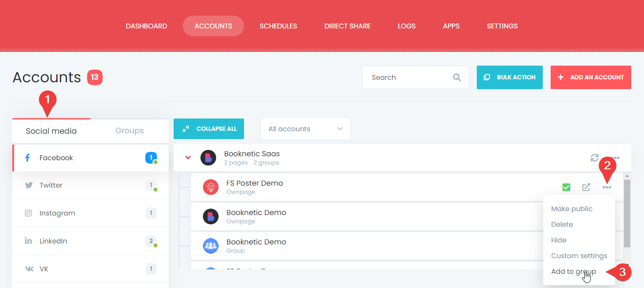Refresh the Booknetic Saas account

pyautogui.click(x=595, y=158)
